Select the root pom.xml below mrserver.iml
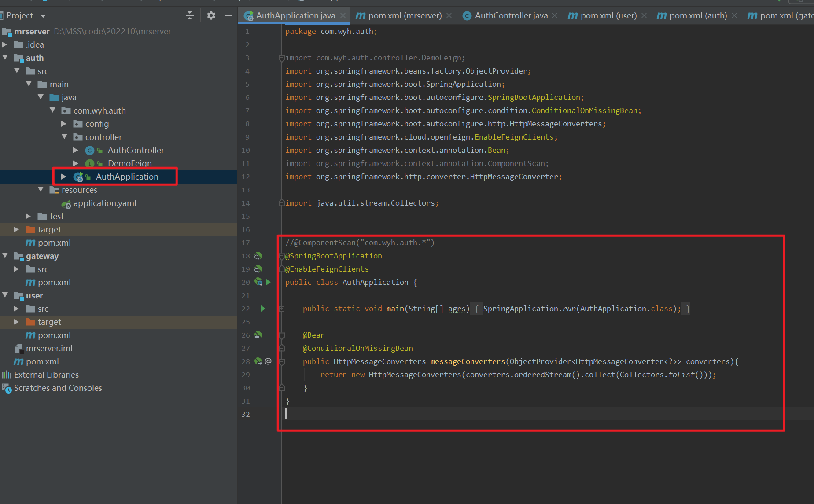 click(42, 362)
